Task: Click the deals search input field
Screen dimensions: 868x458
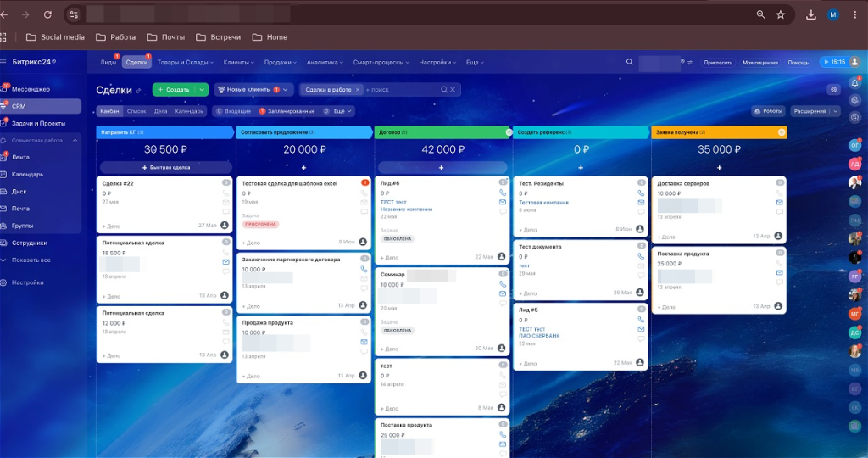Action: (401, 89)
